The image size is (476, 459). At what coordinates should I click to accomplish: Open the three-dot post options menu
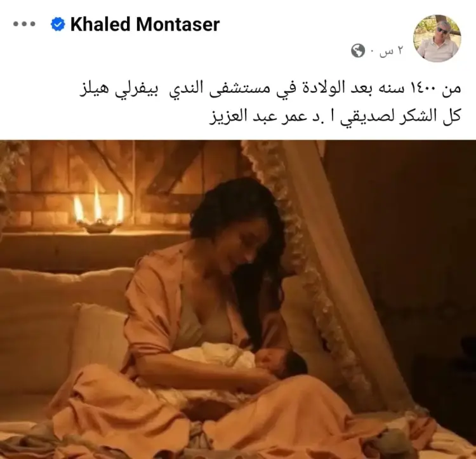click(24, 24)
